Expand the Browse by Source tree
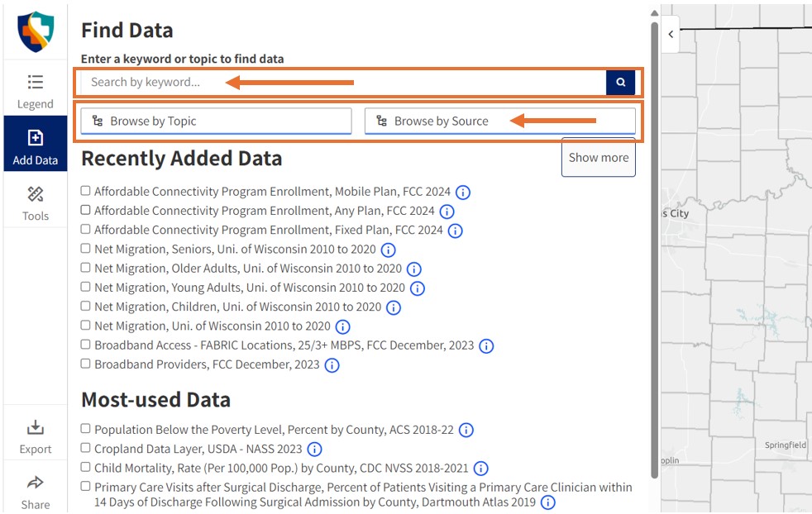The width and height of the screenshot is (812, 514). (499, 121)
